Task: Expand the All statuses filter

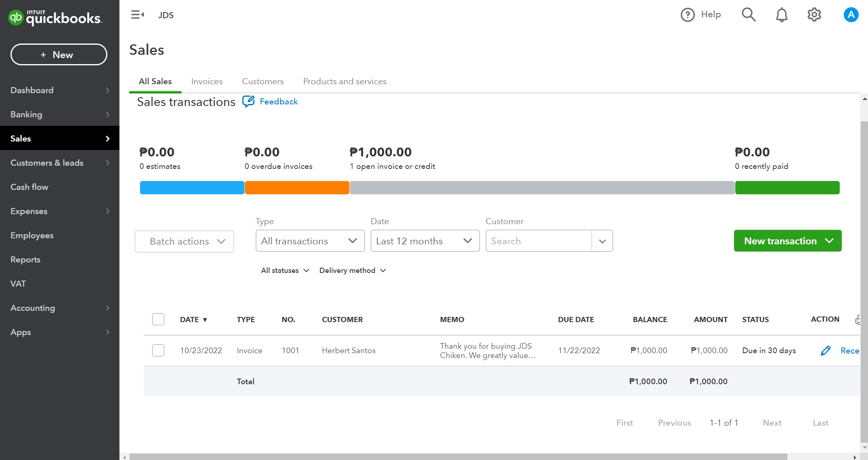Action: (x=285, y=271)
